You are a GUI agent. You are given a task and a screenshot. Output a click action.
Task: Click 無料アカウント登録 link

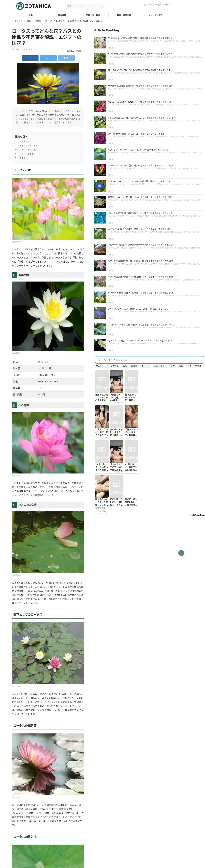153,5
